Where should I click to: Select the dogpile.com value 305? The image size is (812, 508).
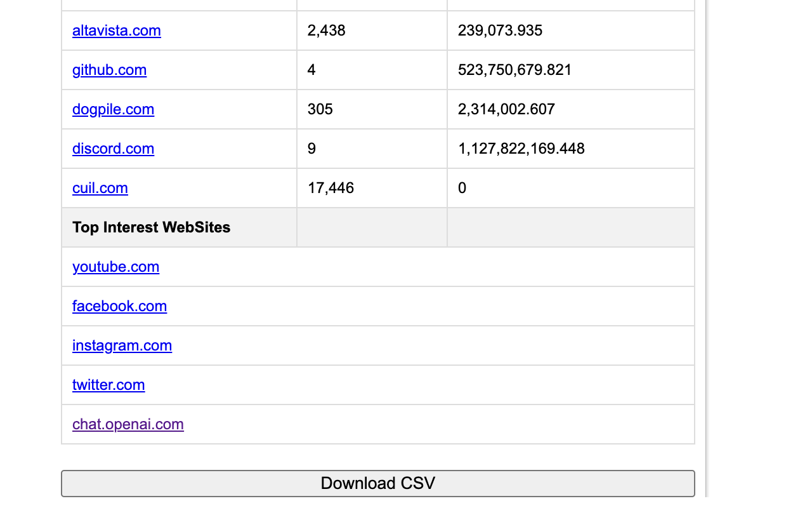click(x=320, y=109)
